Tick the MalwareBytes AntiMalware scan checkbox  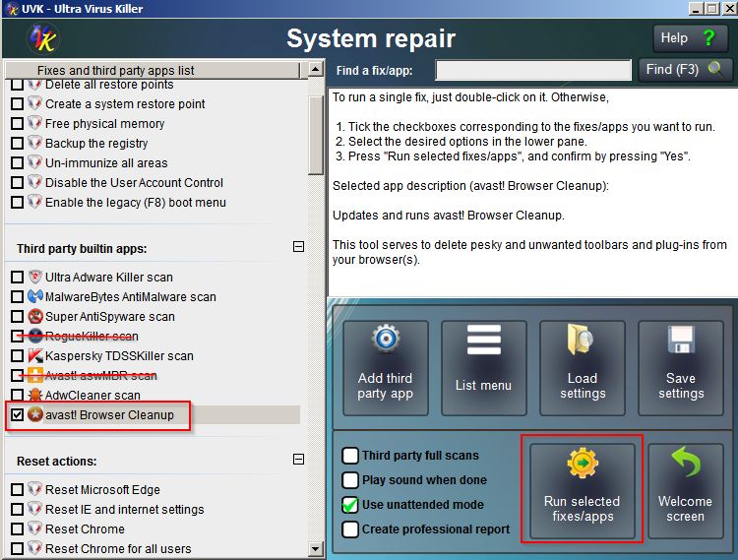17,296
